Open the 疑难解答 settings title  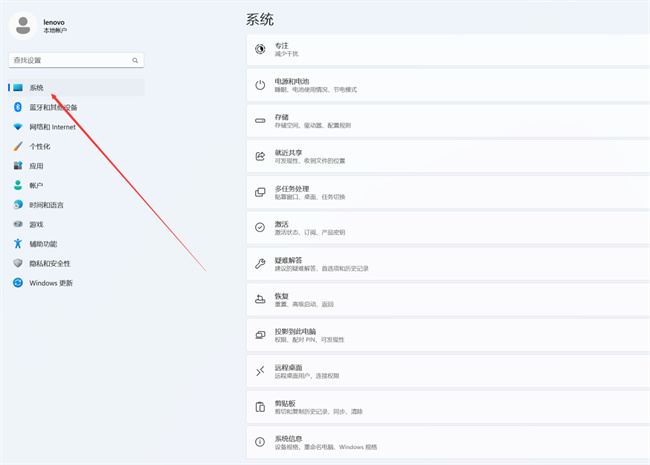[x=289, y=260]
